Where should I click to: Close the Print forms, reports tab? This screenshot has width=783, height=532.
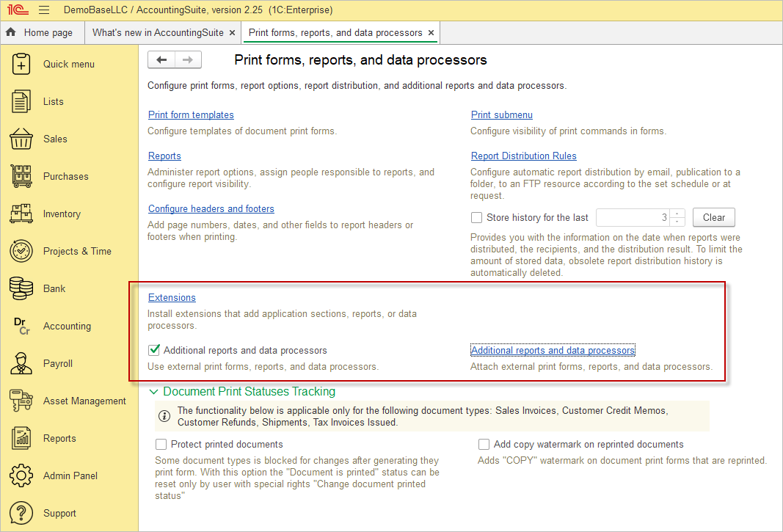[431, 32]
